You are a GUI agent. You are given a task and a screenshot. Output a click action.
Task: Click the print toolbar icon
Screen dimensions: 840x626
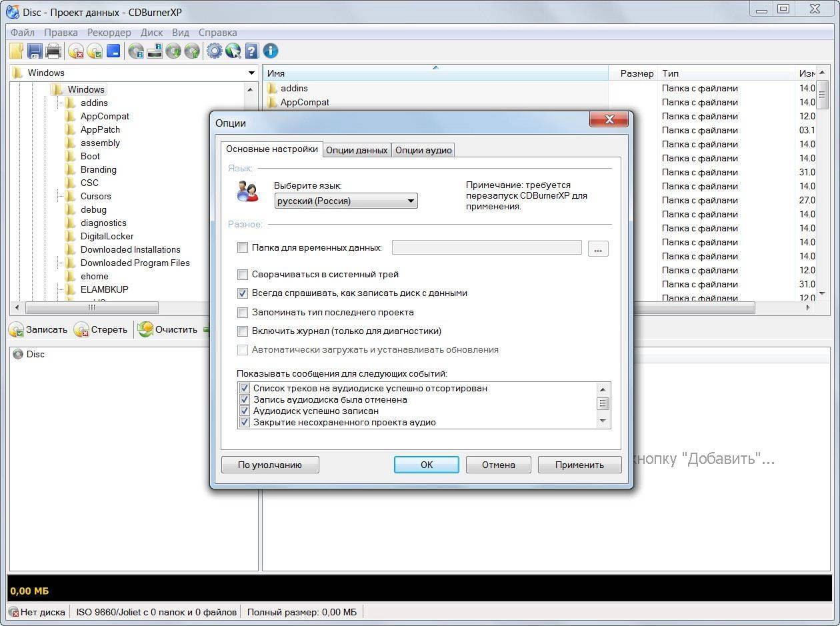coord(53,51)
